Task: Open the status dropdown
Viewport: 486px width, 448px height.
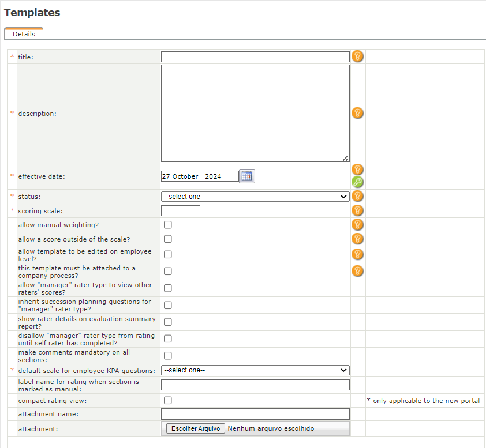Action: [x=255, y=197]
